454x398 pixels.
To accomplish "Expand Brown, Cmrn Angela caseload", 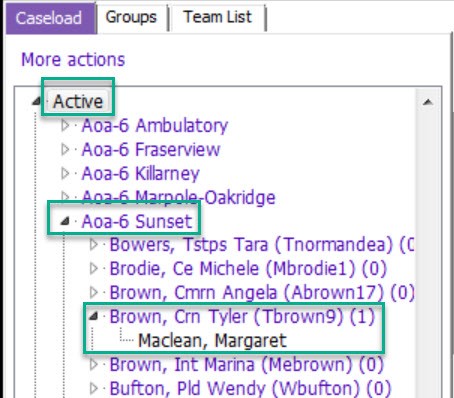I will coord(94,293).
